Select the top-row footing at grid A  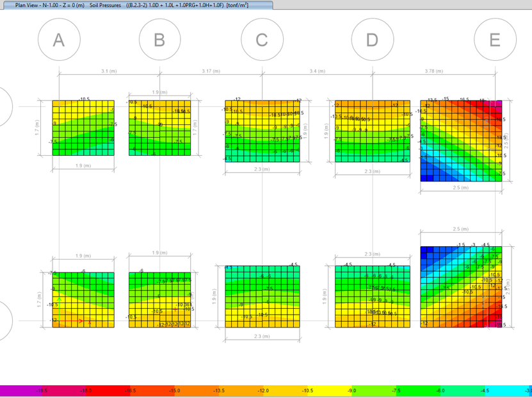coord(83,128)
